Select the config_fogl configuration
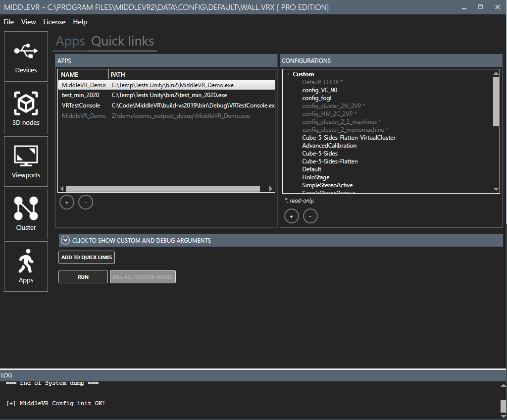 click(x=316, y=98)
